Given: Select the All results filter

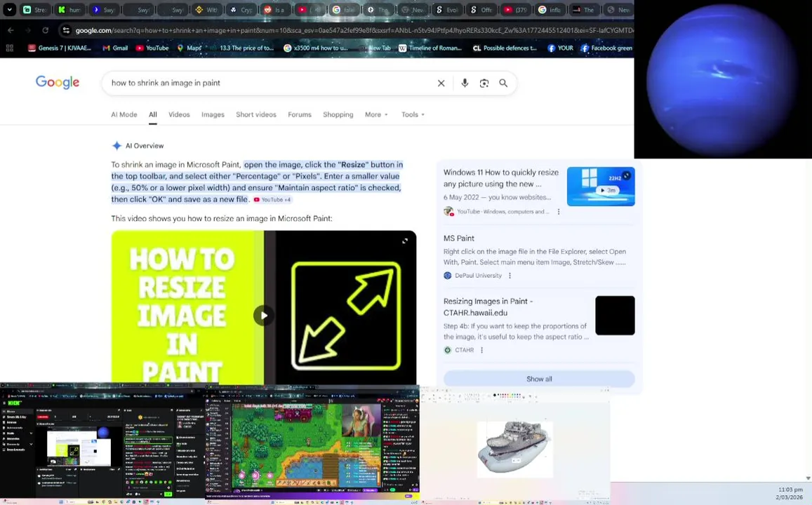Looking at the screenshot, I should tap(153, 114).
